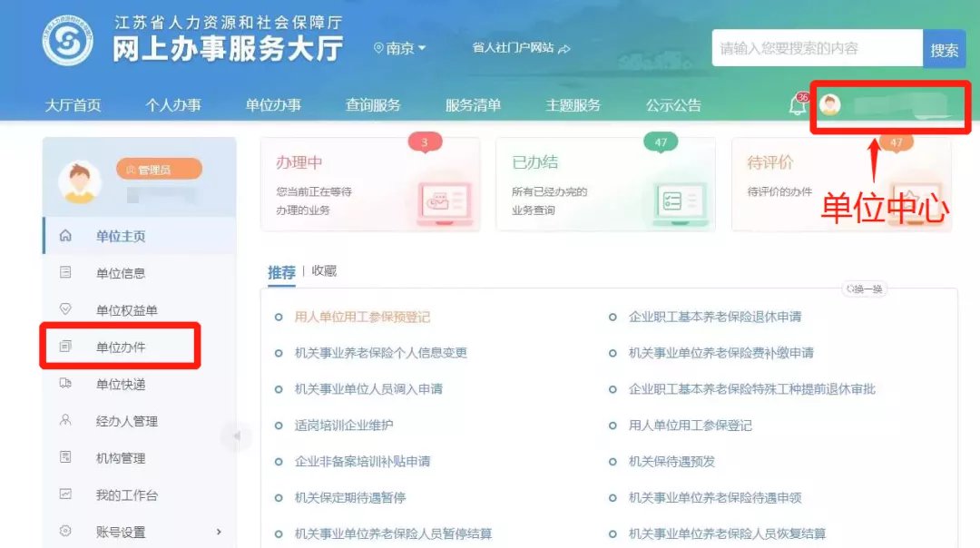Open 个人办事 in the navigation bar
This screenshot has width=980, height=548.
(173, 105)
